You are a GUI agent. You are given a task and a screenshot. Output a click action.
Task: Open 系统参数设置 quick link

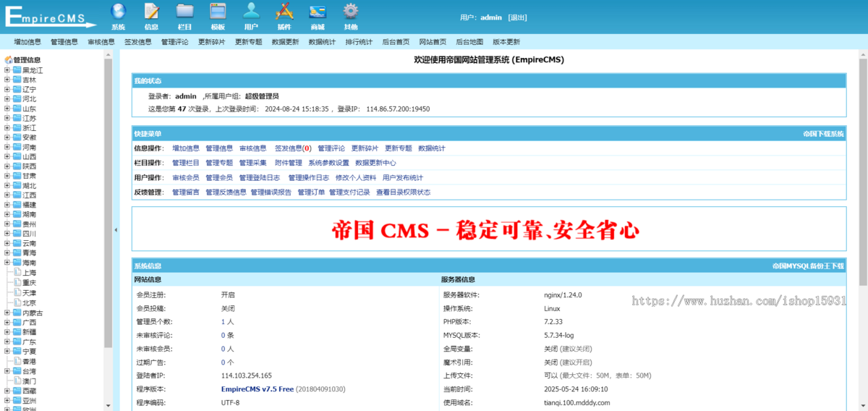click(328, 163)
